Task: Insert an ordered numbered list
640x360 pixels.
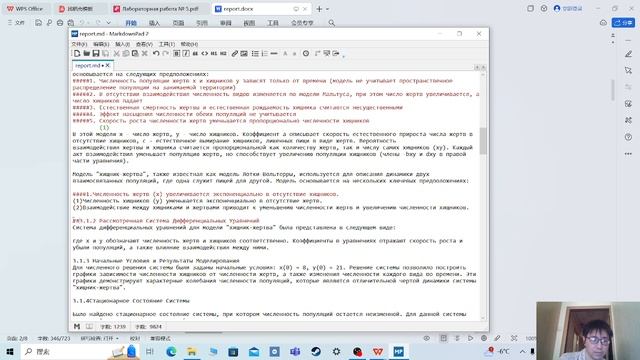Action: click(264, 53)
